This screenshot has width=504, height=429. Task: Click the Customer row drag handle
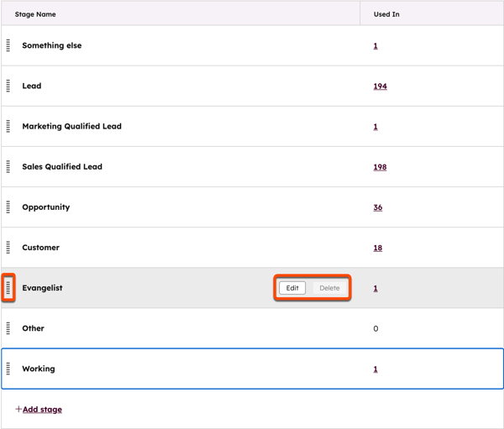8,248
